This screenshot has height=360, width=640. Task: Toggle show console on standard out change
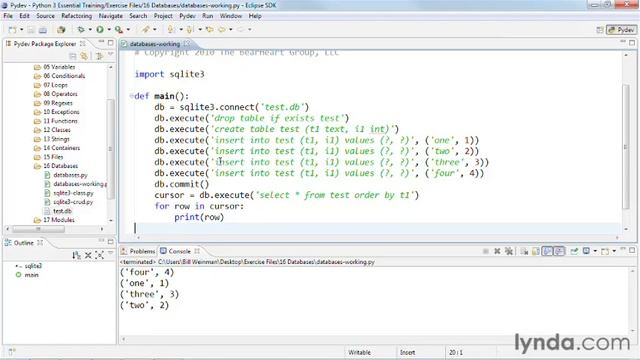point(547,251)
